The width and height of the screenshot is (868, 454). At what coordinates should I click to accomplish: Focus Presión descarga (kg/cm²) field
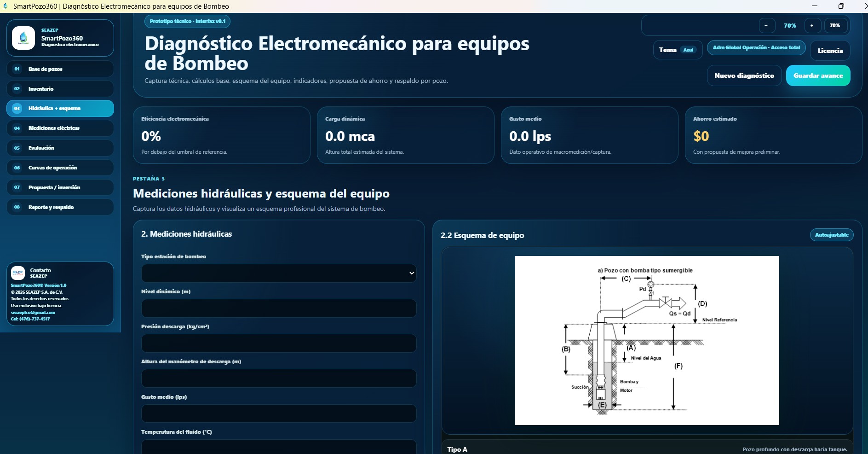point(279,343)
